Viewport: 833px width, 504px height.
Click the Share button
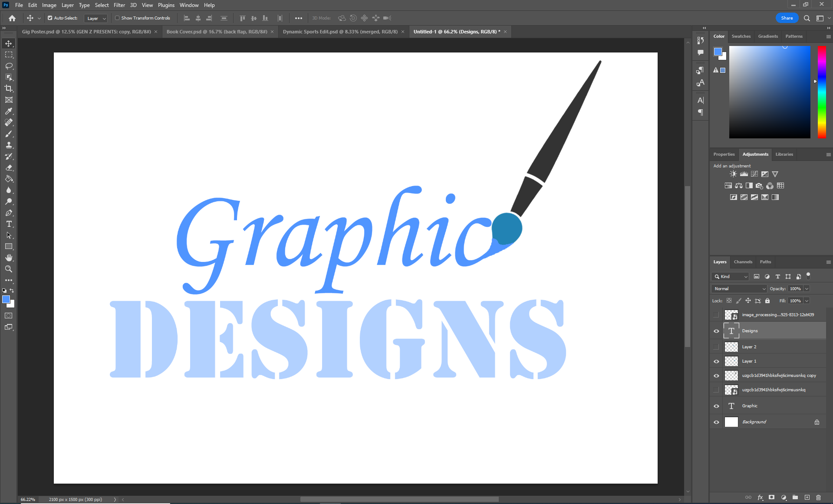787,18
